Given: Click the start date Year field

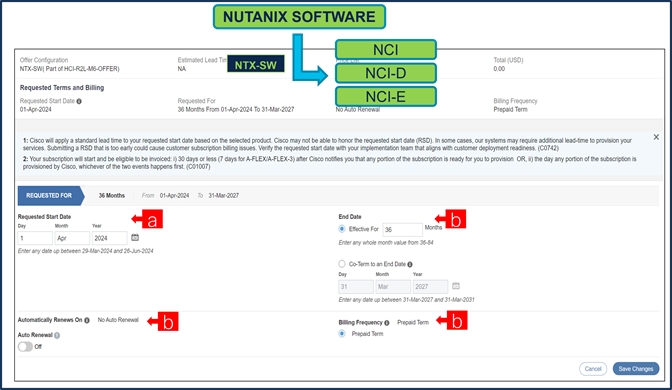Looking at the screenshot, I should (109, 238).
